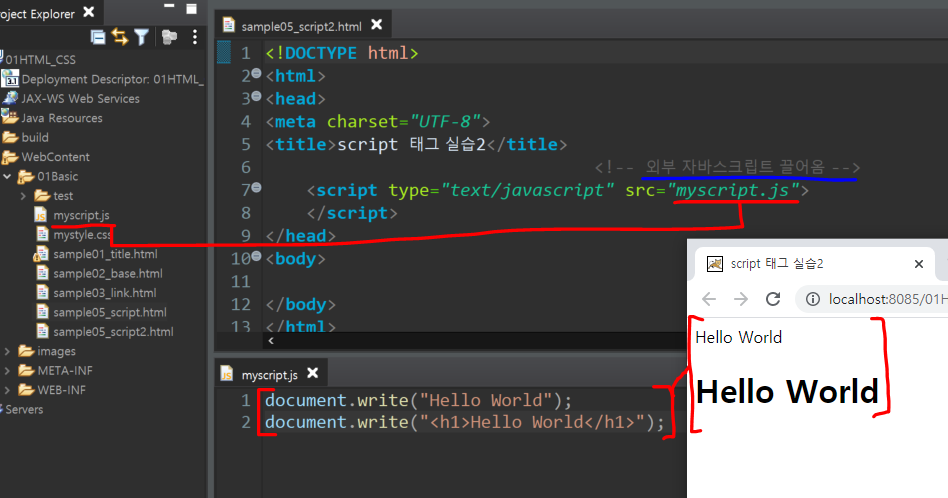Click the focus-on-task icon beside the filter
Image resolution: width=948 pixels, height=498 pixels.
click(x=169, y=37)
